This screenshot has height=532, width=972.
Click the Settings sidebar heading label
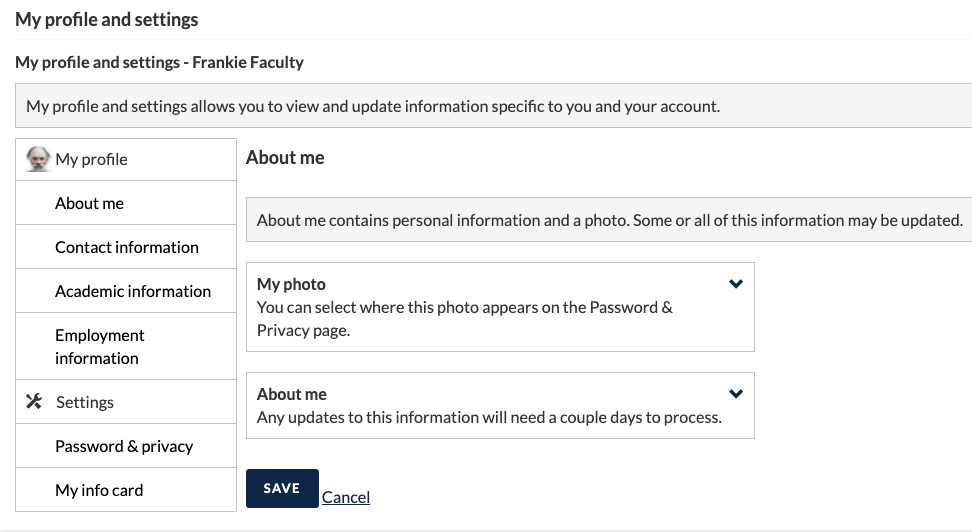click(85, 402)
